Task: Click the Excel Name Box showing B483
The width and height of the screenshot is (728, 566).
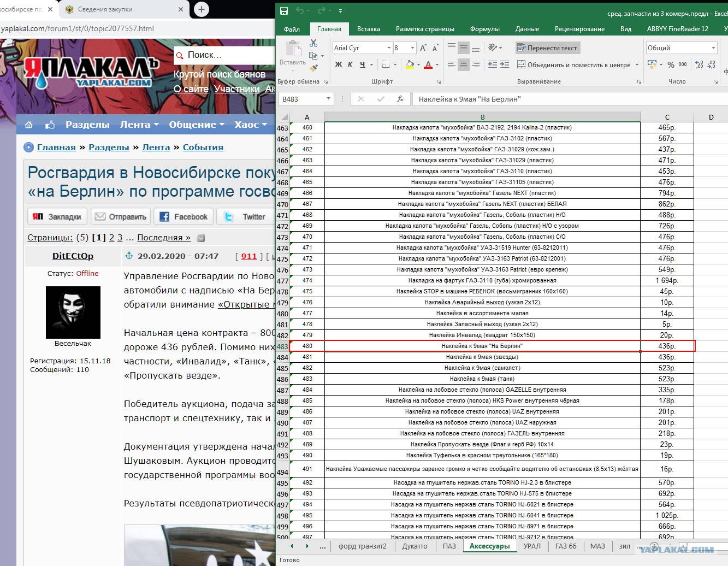Action: (302, 99)
